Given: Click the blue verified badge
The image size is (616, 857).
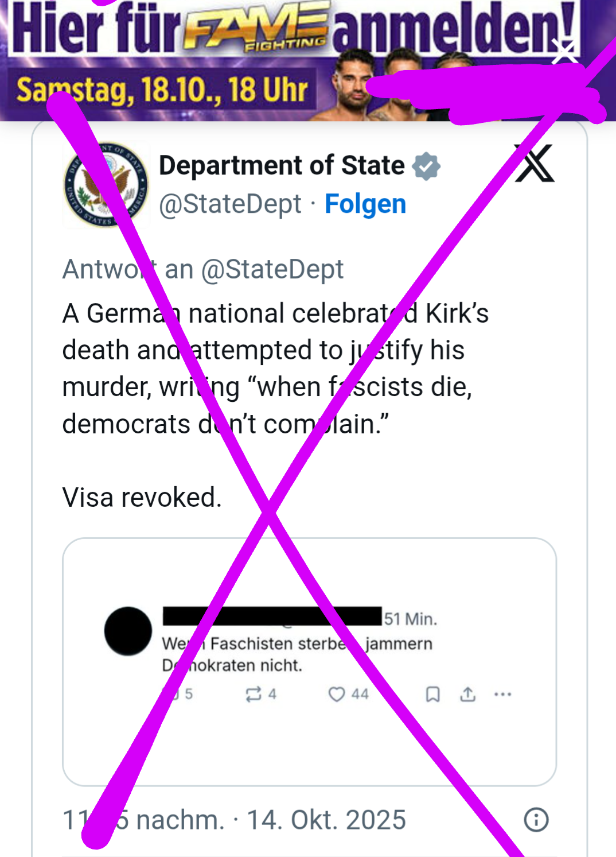Looking at the screenshot, I should [x=427, y=166].
